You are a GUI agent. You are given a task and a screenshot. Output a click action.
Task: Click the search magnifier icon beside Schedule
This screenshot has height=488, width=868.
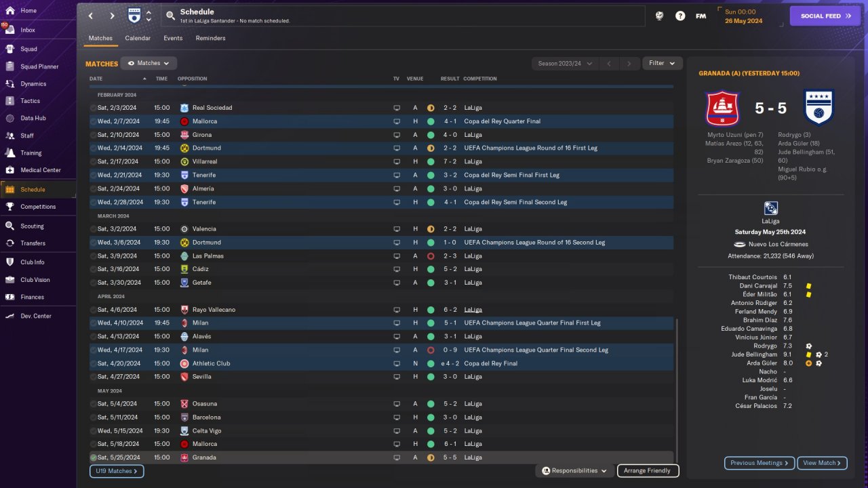click(170, 15)
